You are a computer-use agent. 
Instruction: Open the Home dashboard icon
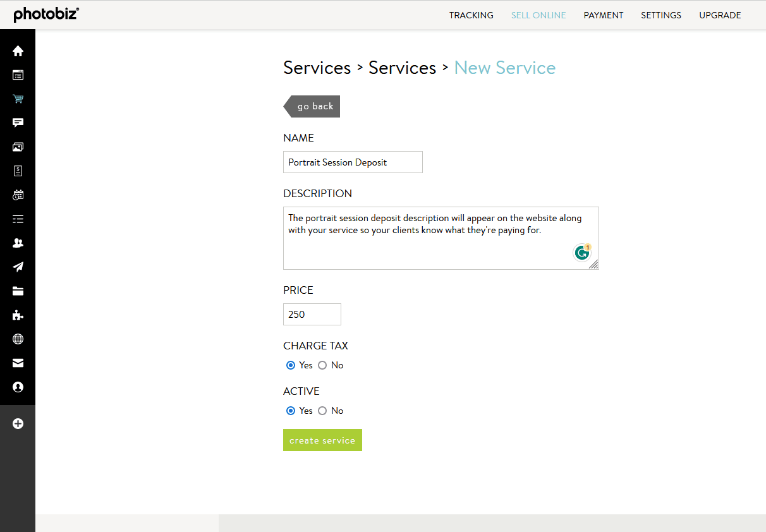coord(18,51)
